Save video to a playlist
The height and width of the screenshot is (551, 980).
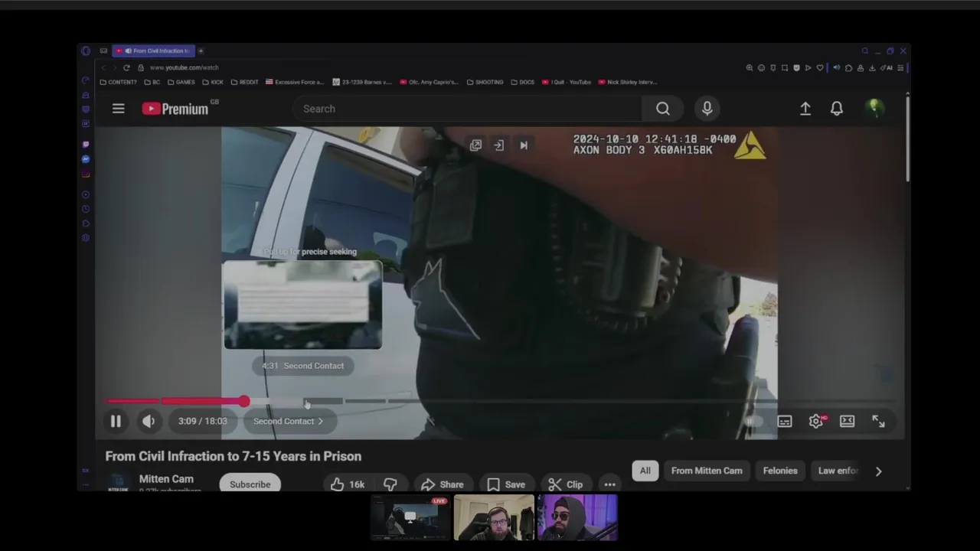(x=505, y=484)
